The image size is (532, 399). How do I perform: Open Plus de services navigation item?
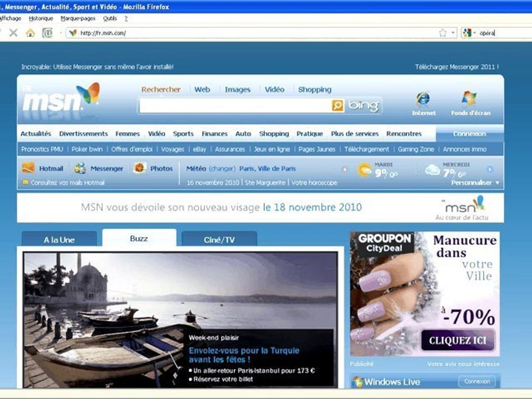click(x=355, y=134)
